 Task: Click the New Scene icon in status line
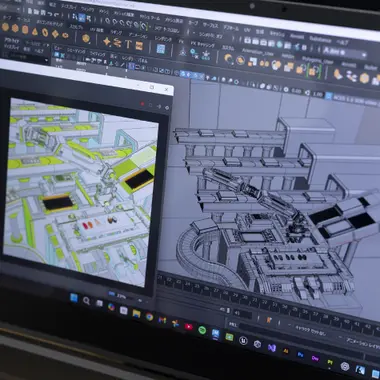coord(30,11)
